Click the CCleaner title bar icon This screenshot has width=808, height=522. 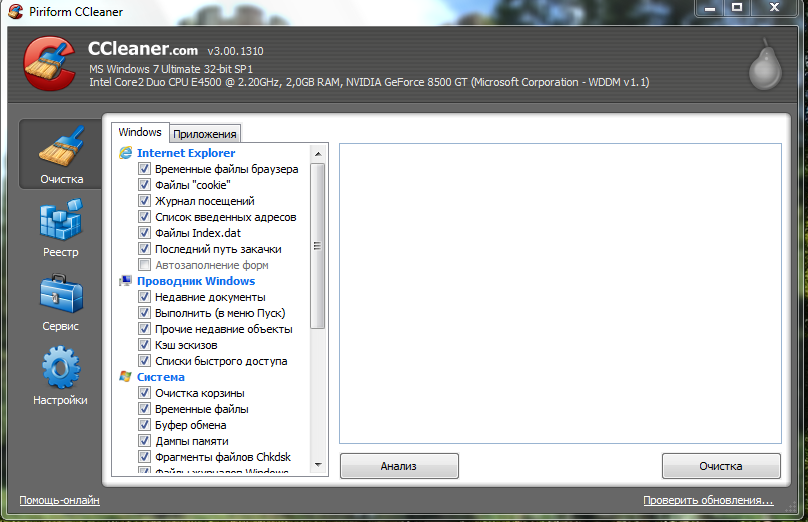pyautogui.click(x=16, y=11)
